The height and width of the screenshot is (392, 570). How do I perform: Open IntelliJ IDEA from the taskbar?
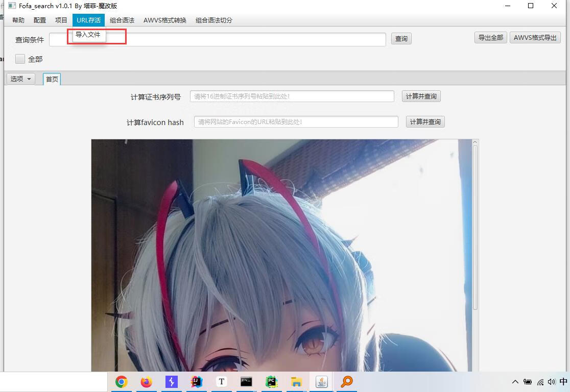click(196, 382)
